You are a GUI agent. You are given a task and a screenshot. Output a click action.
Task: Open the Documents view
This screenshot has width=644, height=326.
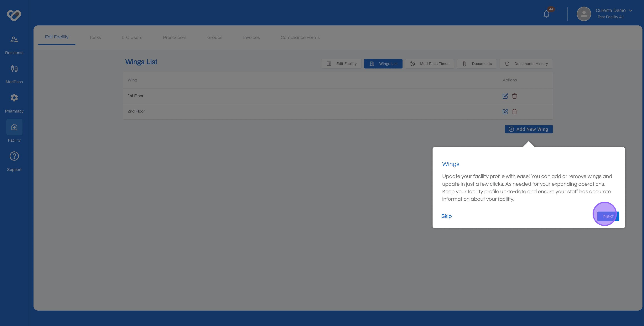click(x=476, y=64)
